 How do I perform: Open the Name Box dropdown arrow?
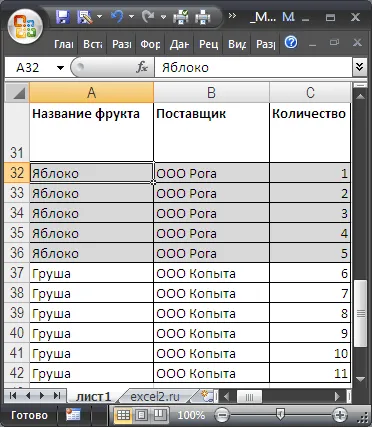point(60,68)
